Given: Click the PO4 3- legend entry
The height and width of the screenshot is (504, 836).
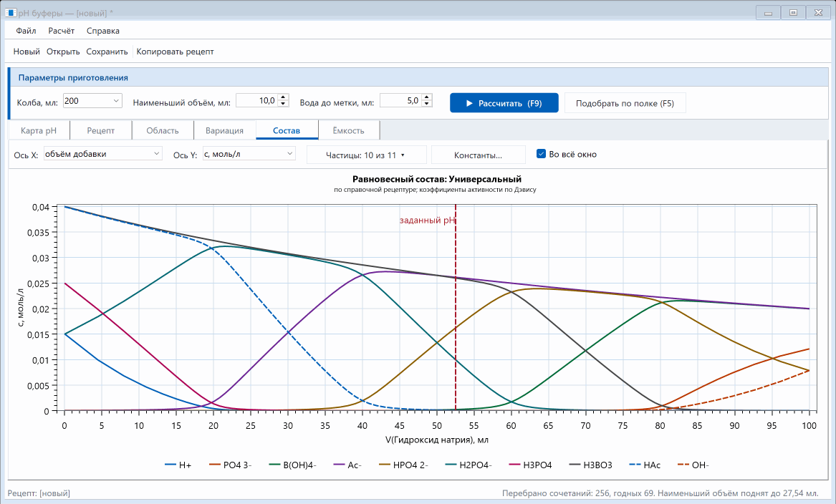Looking at the screenshot, I should [x=231, y=465].
